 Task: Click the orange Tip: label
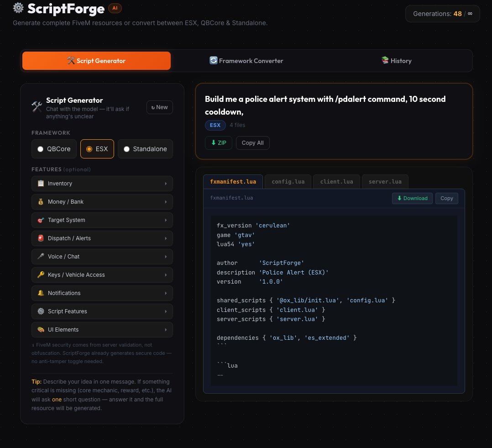37,381
